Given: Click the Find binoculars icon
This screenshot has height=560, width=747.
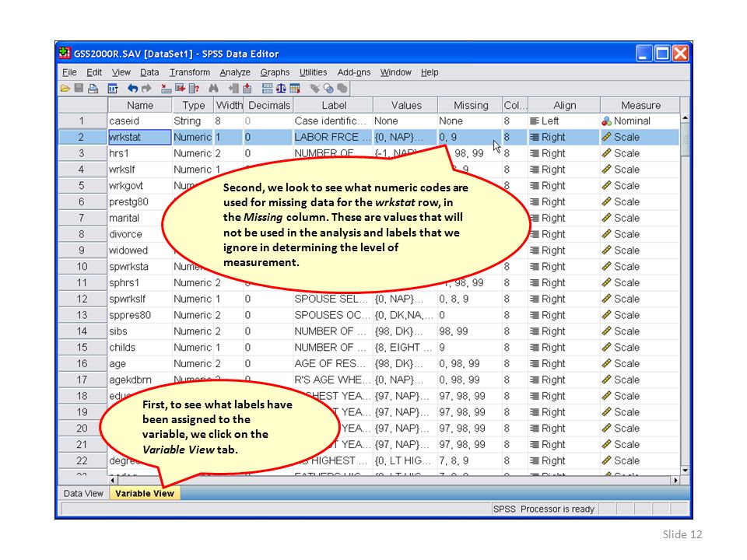Looking at the screenshot, I should tap(213, 88).
